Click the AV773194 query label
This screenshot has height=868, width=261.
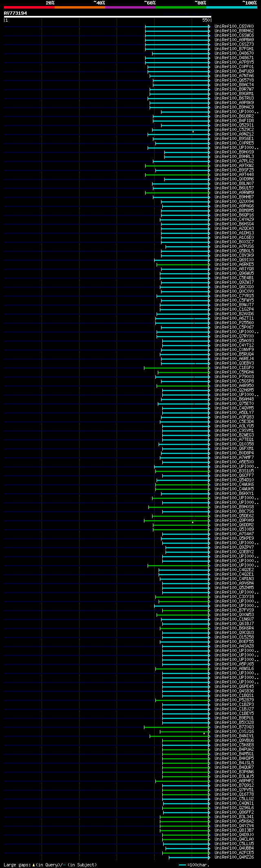[x=15, y=13]
